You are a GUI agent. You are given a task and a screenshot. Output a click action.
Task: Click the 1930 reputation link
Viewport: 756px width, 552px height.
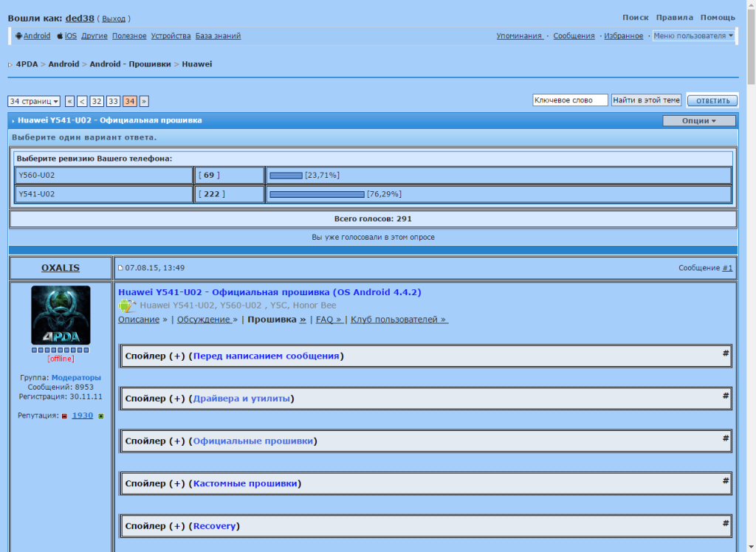pyautogui.click(x=83, y=415)
